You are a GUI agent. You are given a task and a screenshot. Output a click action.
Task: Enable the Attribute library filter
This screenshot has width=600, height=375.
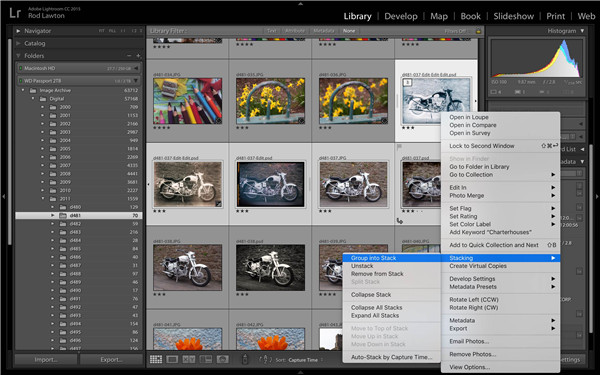coord(295,31)
